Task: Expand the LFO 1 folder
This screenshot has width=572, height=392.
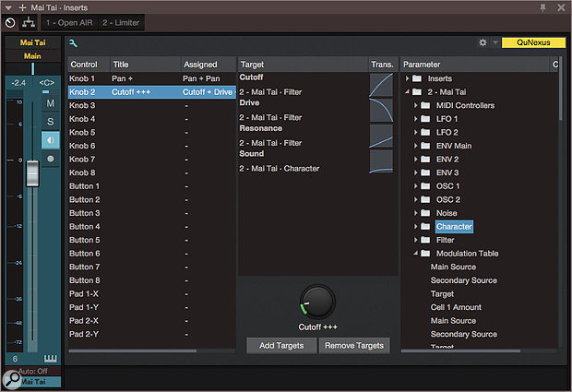Action: 415,119
